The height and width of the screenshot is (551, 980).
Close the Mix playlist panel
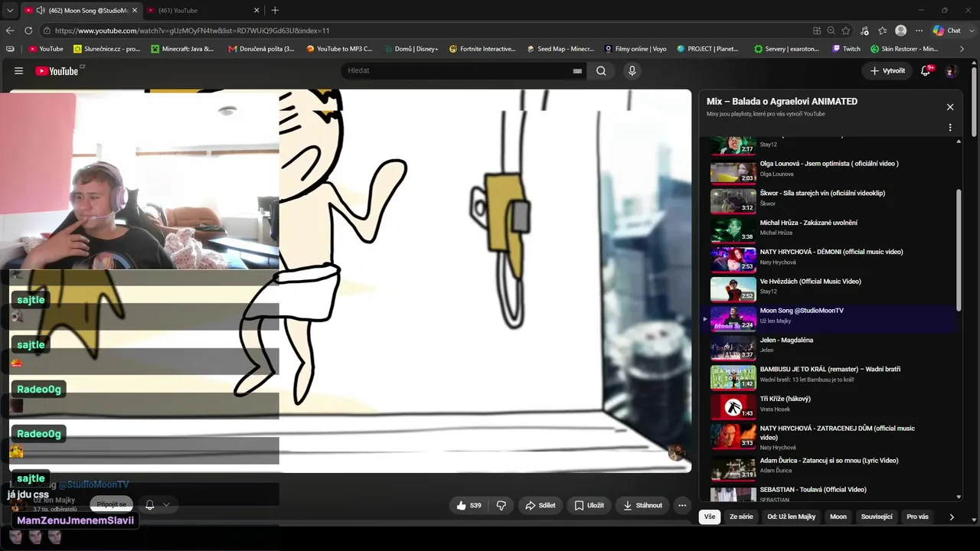point(950,107)
